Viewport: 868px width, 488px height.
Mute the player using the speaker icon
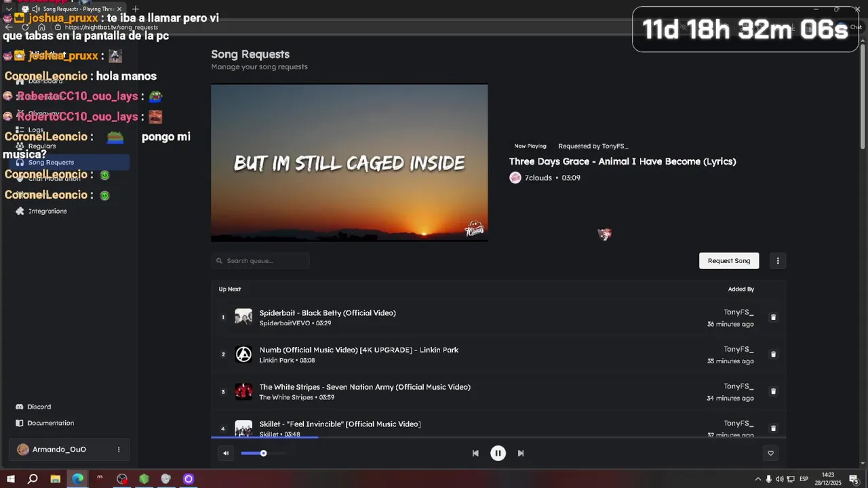(x=226, y=453)
